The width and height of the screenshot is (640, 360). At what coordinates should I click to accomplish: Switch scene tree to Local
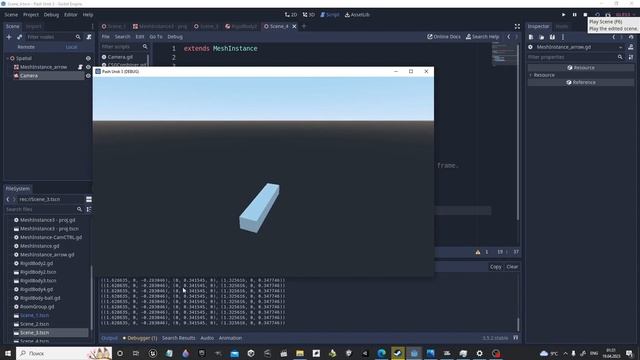71,47
